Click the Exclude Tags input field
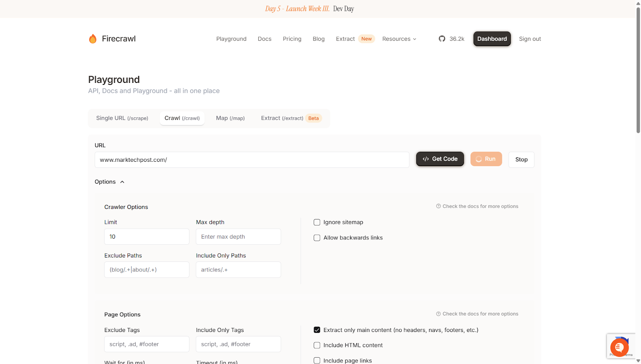 (x=147, y=344)
